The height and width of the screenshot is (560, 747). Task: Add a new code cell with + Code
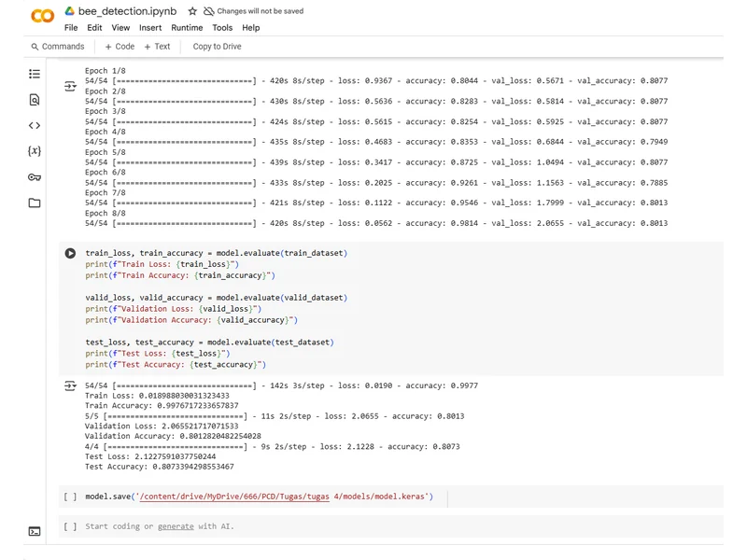pyautogui.click(x=120, y=47)
